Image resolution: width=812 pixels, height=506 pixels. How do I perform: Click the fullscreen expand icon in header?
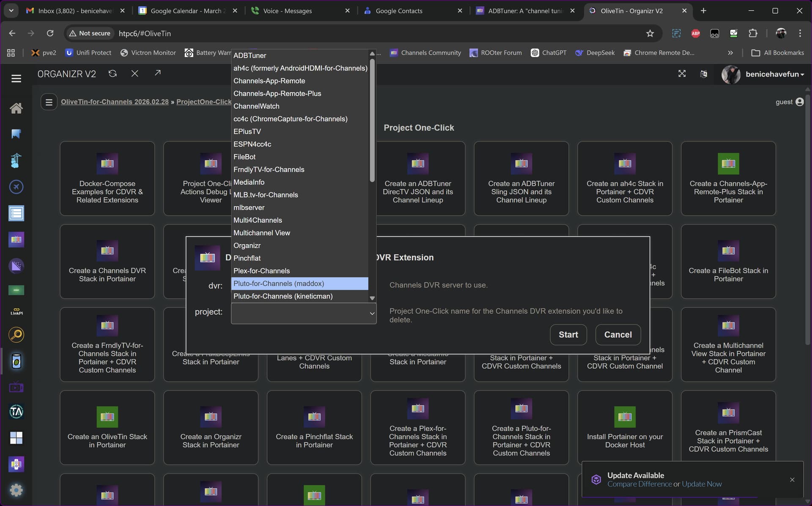point(682,74)
